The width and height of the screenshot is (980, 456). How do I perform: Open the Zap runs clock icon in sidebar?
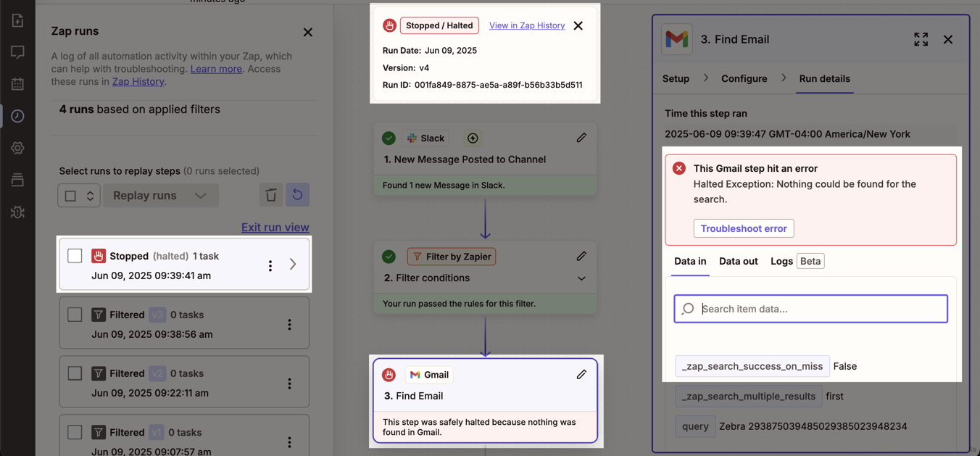(17, 116)
